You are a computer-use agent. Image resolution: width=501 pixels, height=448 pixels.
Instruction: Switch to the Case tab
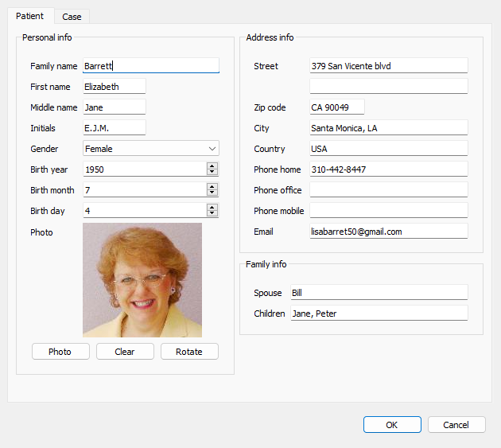click(x=72, y=17)
